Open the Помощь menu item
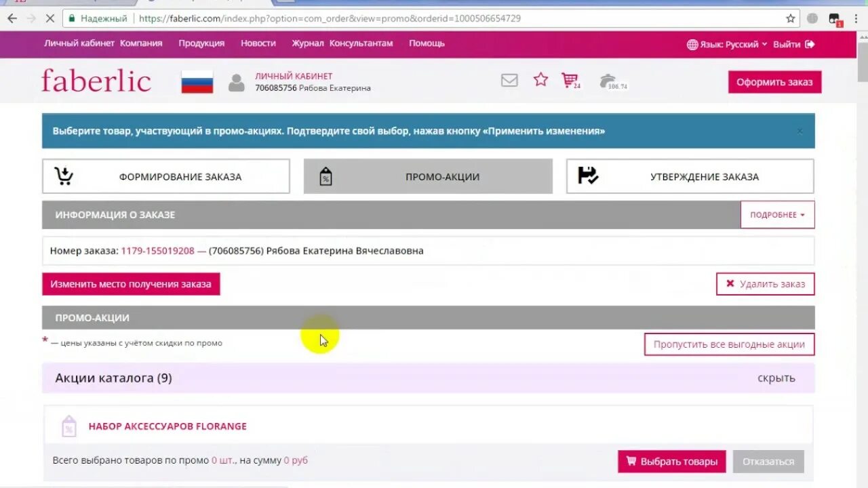868x488 pixels. click(x=427, y=43)
